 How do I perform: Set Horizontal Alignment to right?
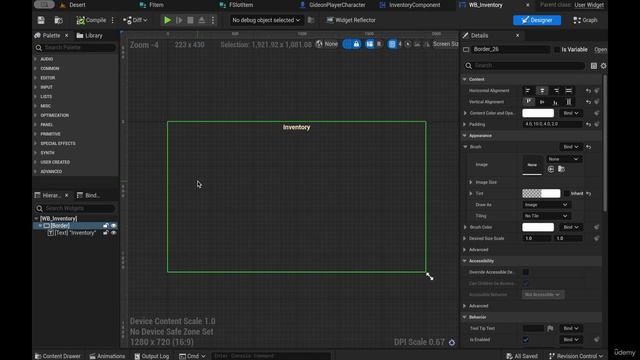(556, 91)
